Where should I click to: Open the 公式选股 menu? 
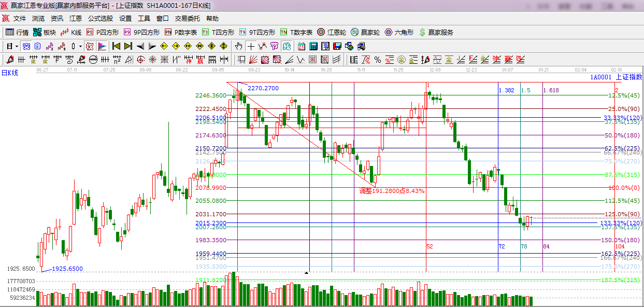[x=100, y=18]
